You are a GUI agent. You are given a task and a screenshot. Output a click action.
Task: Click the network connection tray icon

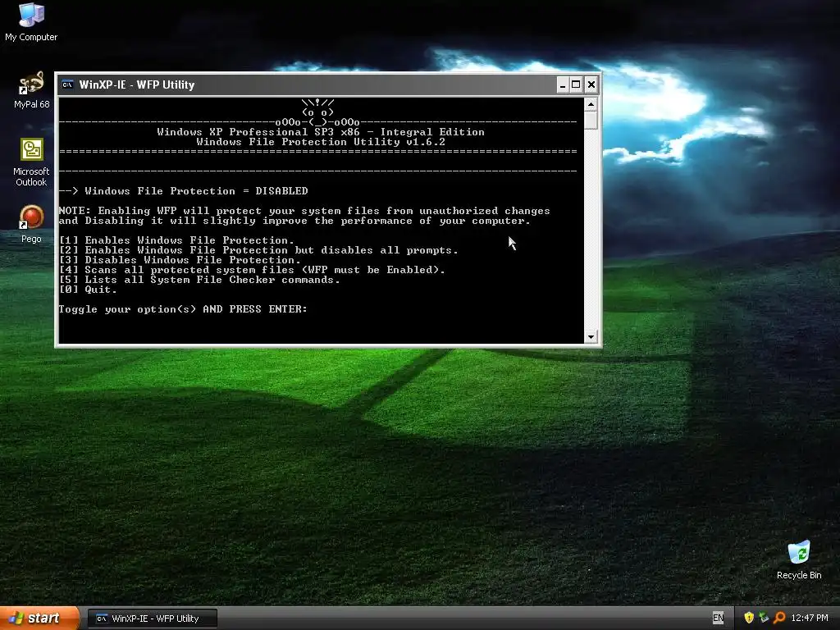point(764,618)
